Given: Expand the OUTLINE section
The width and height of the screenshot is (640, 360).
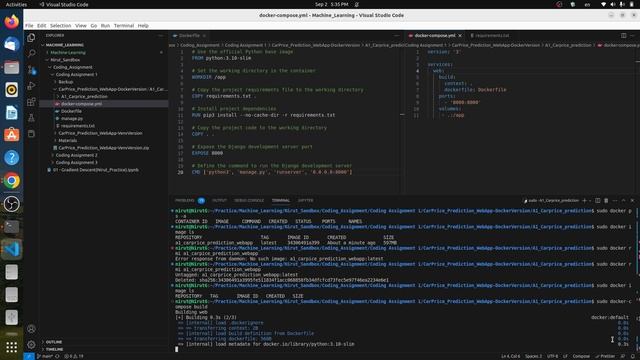Looking at the screenshot, I should point(53,342).
